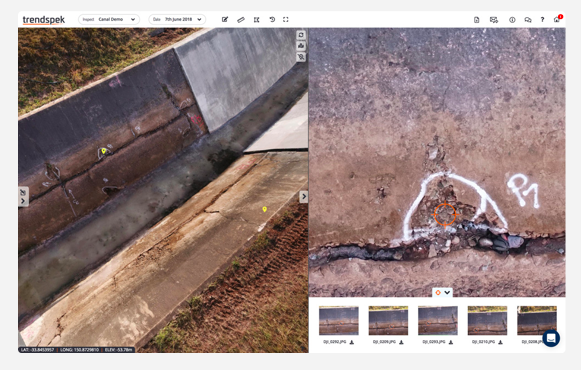Download the DJI_0293.JPG image

coord(451,342)
